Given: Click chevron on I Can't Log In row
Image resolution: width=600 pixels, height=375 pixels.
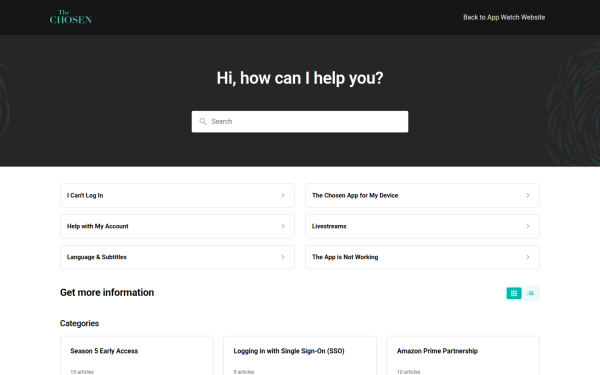Looking at the screenshot, I should click(283, 196).
